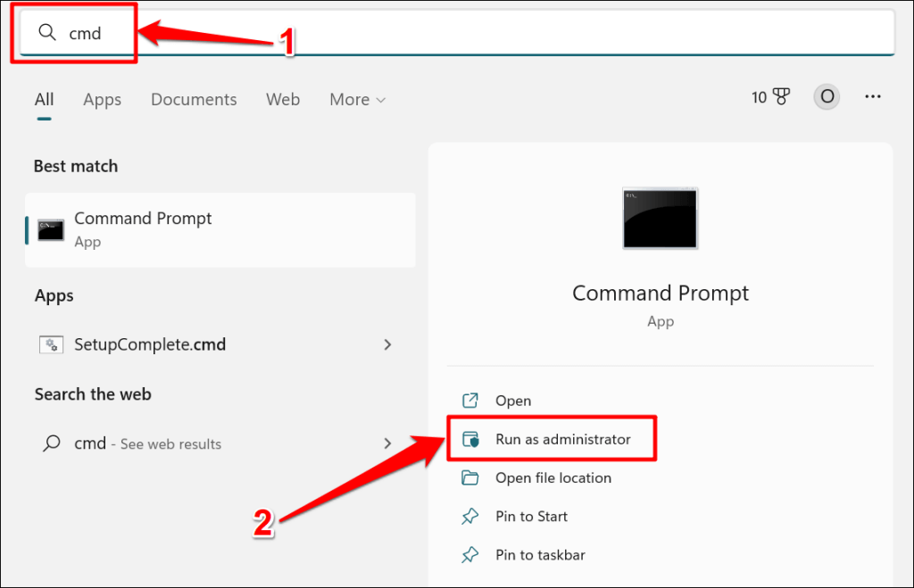Image resolution: width=914 pixels, height=588 pixels.
Task: Click inside the cmd search field
Action: tap(446, 34)
